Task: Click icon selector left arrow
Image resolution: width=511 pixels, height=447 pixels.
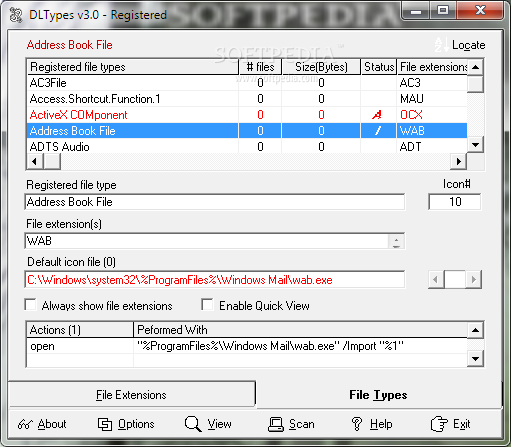Action: (436, 279)
